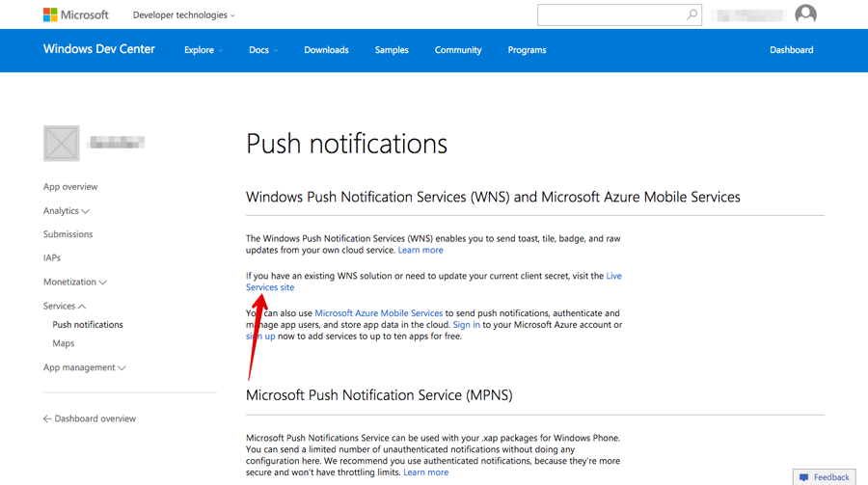The width and height of the screenshot is (868, 485).
Task: Expand the Monetization sidebar section
Action: click(x=74, y=282)
